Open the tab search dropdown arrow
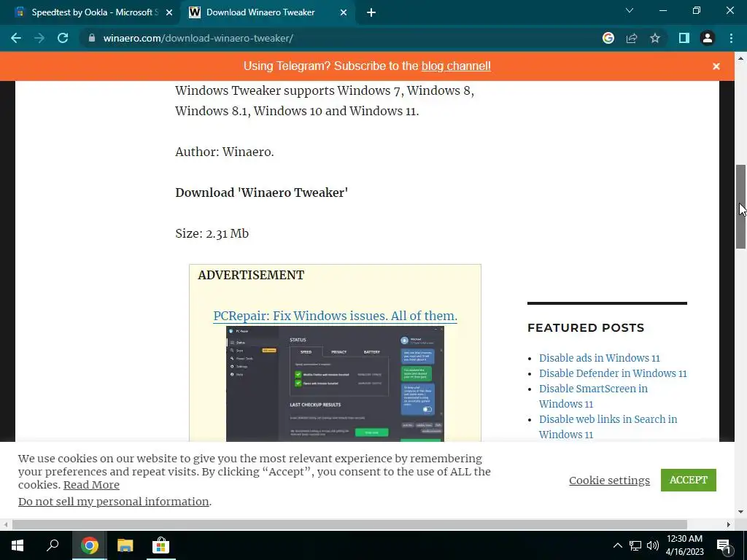The image size is (747, 560). (630, 10)
